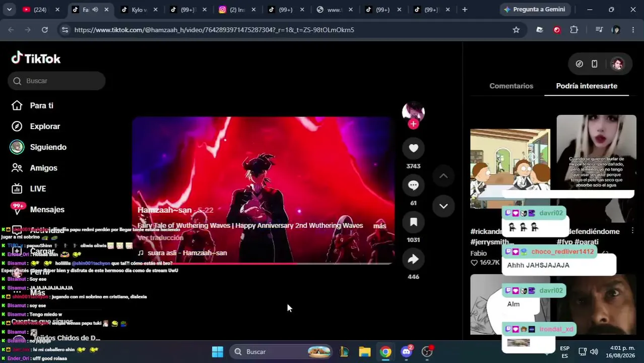Click the Ver traducción link

pos(160,238)
